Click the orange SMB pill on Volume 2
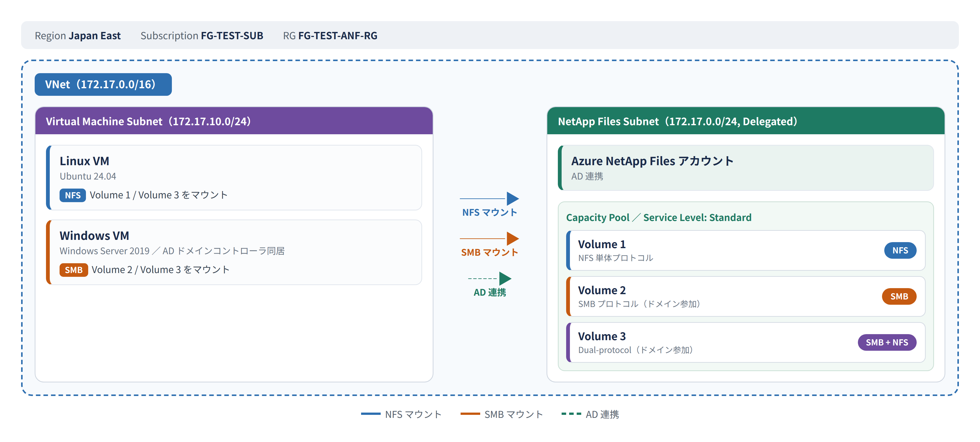Screen dimensions: 980x442 click(899, 296)
